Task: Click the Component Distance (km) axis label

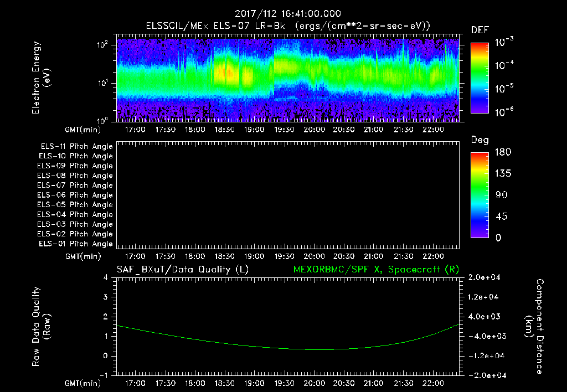Action: 534,327
